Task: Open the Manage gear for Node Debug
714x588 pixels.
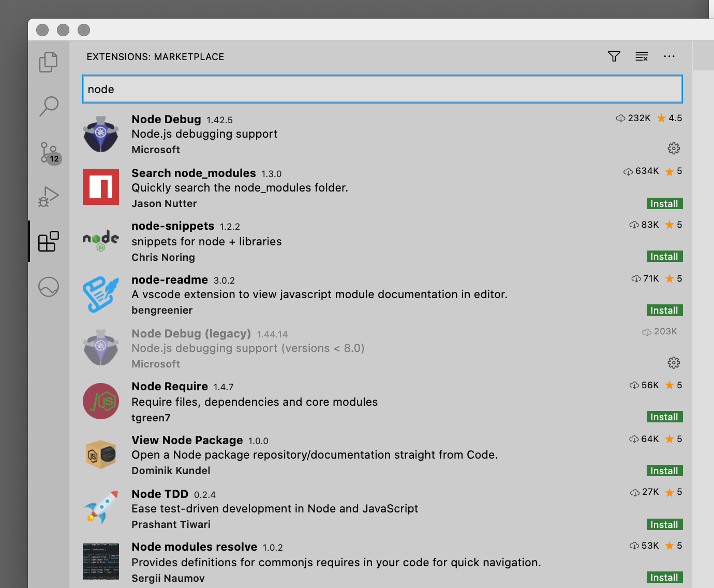Action: (674, 149)
